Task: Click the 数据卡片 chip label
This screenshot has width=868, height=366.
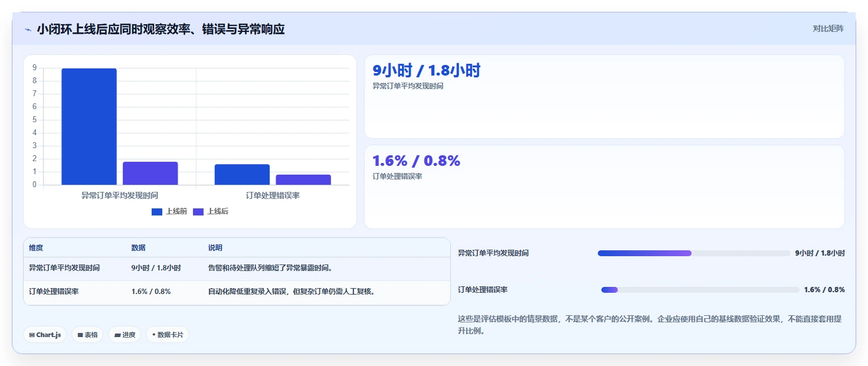Action: pyautogui.click(x=170, y=335)
